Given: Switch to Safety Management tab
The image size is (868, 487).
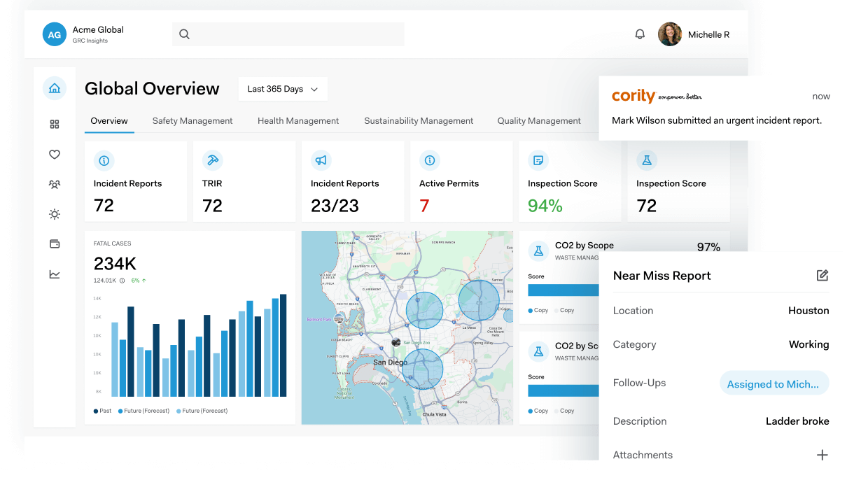Looking at the screenshot, I should coord(192,121).
